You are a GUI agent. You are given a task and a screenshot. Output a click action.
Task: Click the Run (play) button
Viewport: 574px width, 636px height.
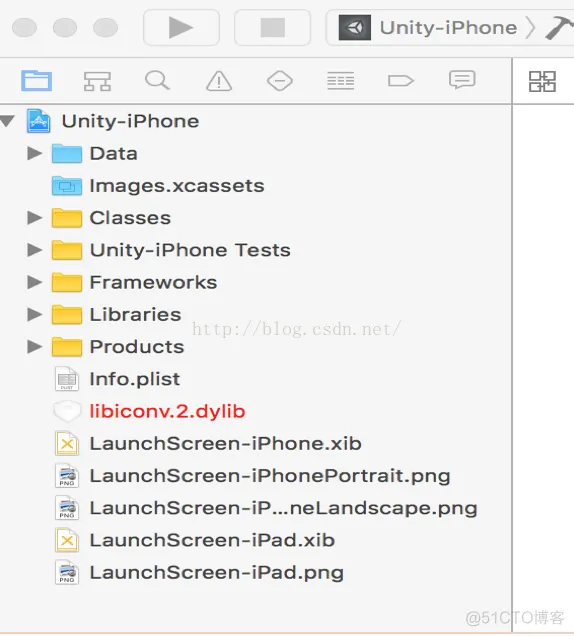(x=181, y=28)
